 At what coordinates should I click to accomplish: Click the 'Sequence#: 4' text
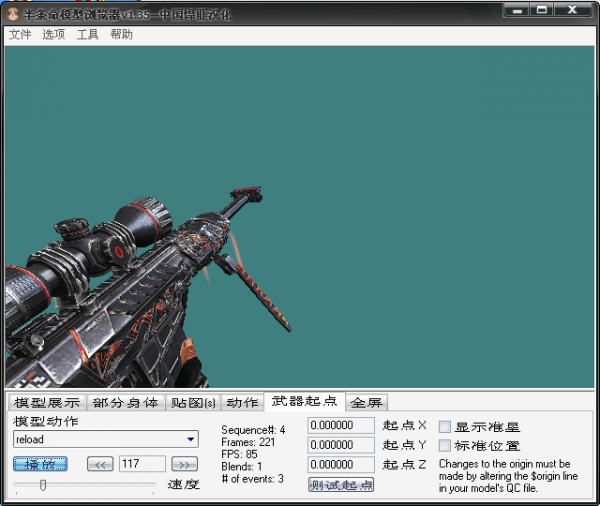coord(253,430)
